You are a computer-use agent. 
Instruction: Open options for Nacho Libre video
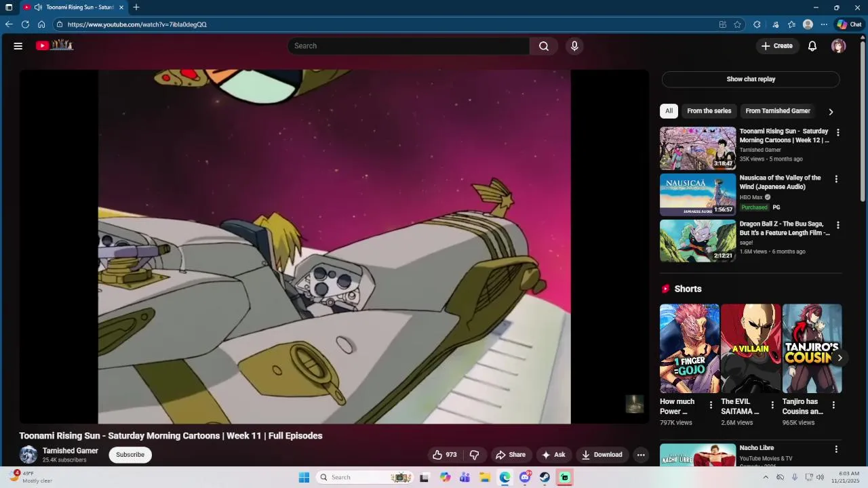(x=836, y=449)
